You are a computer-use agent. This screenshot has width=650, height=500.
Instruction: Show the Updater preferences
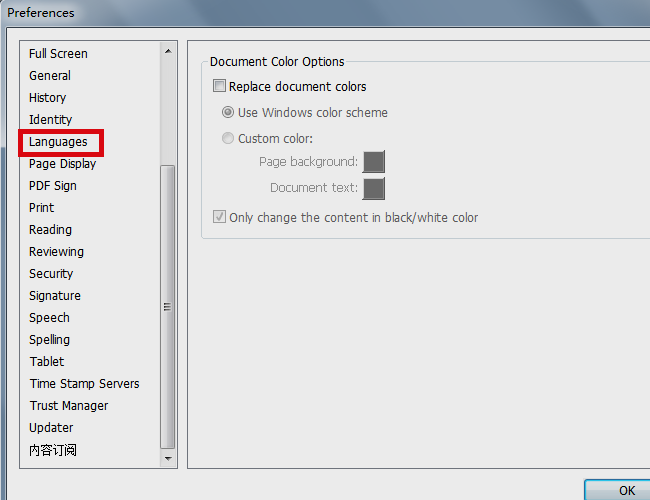[51, 428]
